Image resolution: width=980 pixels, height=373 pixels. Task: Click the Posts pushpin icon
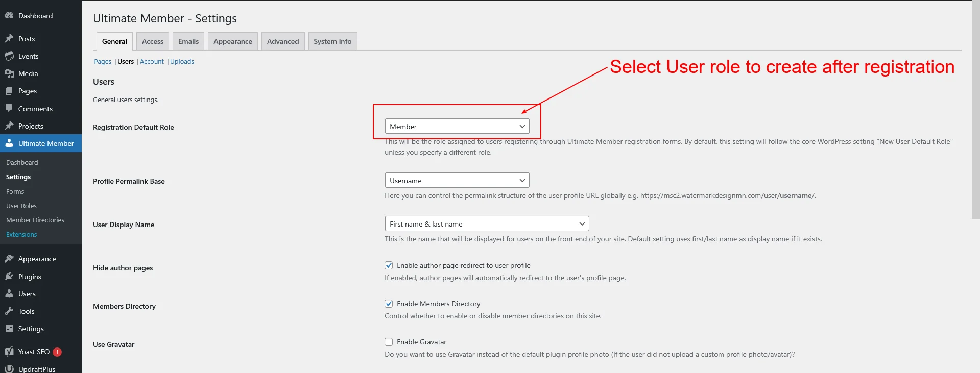[x=9, y=39]
